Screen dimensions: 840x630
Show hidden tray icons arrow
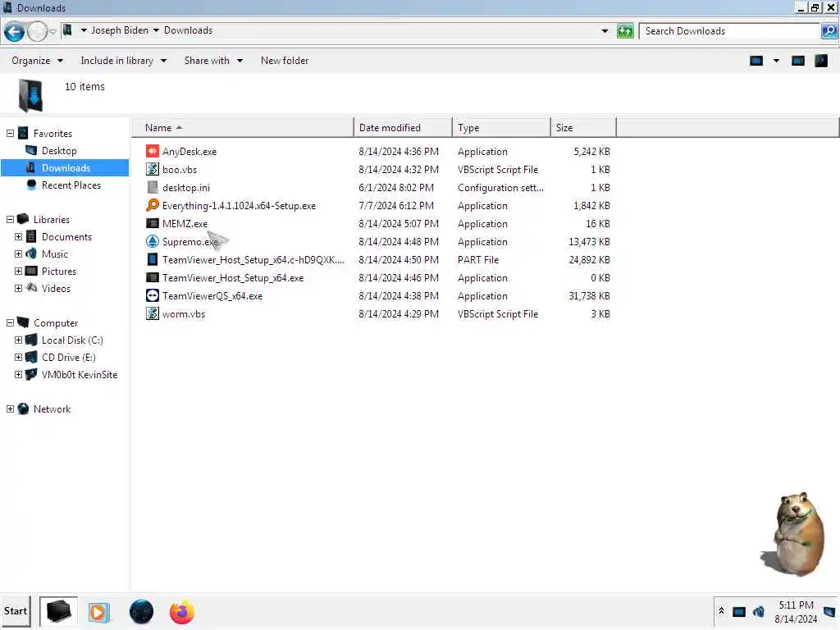(721, 611)
